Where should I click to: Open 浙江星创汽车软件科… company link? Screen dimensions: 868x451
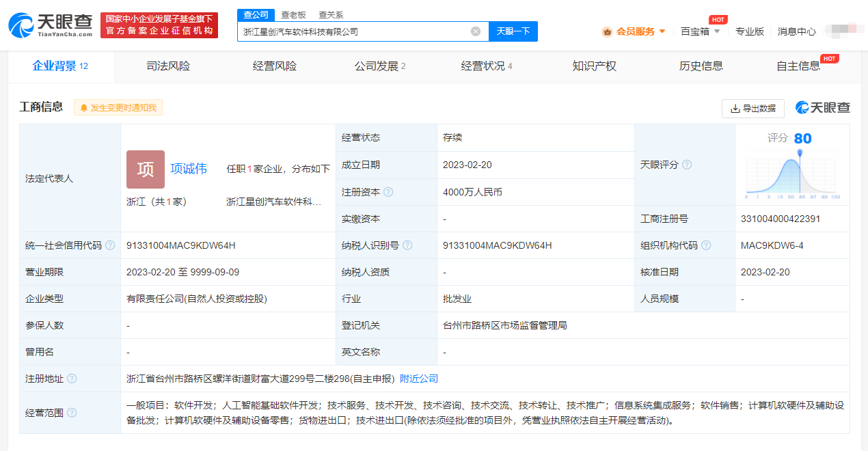coord(273,202)
